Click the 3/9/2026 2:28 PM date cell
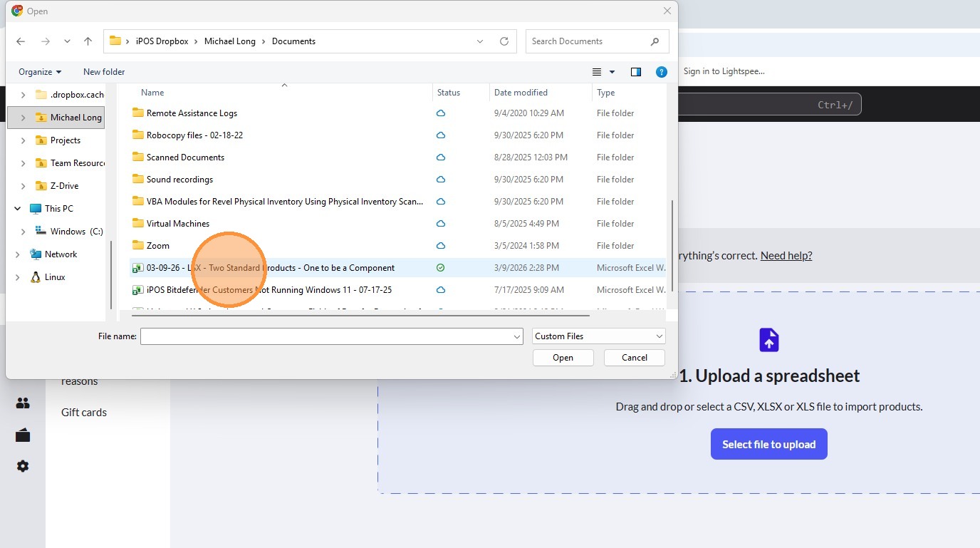Screen dimensions: 980x548 526,268
